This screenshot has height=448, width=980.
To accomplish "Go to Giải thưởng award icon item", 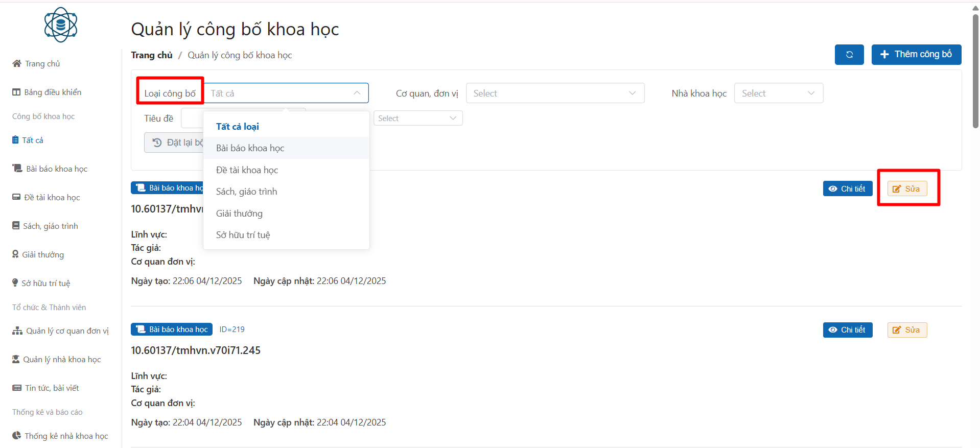I will pos(38,255).
